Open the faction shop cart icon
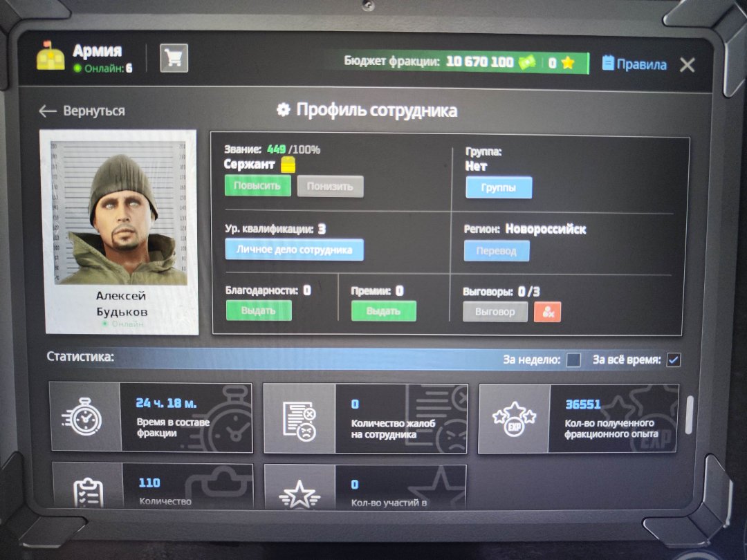 (174, 59)
